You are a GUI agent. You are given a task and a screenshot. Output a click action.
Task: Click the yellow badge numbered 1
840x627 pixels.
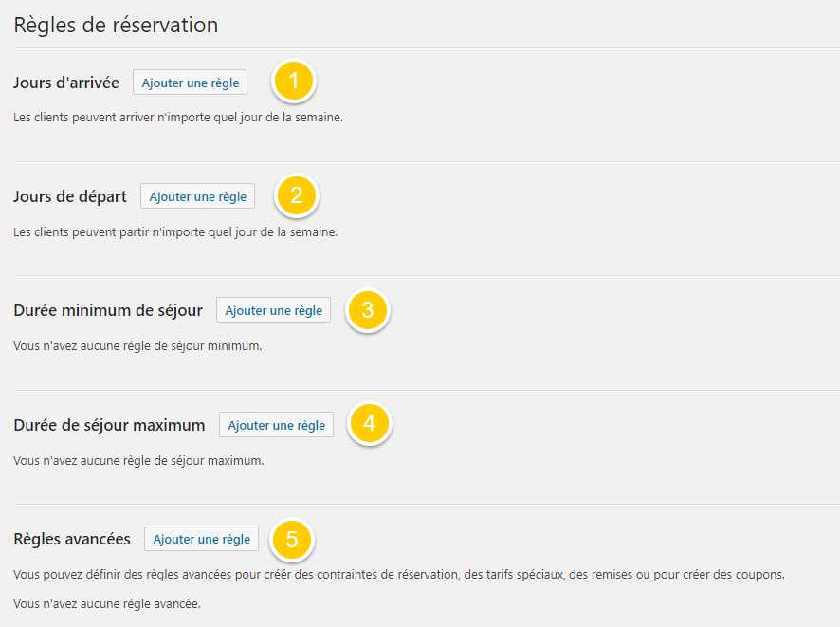[x=294, y=82]
